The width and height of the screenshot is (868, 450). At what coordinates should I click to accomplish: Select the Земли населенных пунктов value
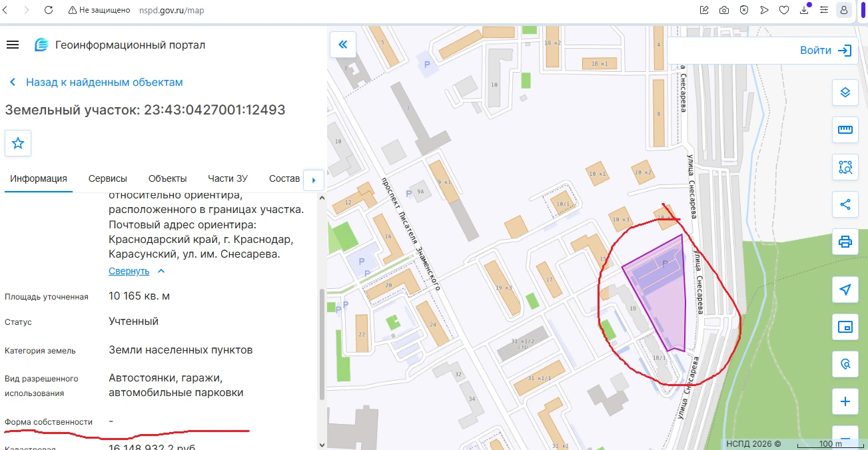[181, 349]
